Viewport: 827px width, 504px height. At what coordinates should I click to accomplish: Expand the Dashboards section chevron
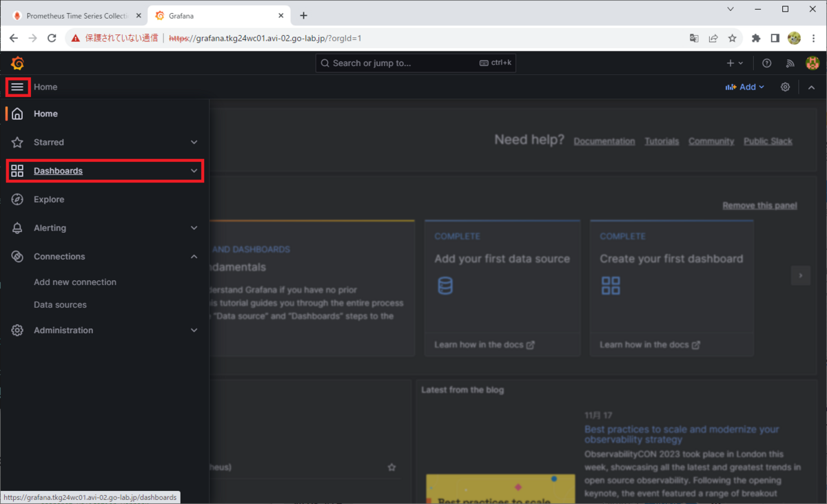(194, 171)
